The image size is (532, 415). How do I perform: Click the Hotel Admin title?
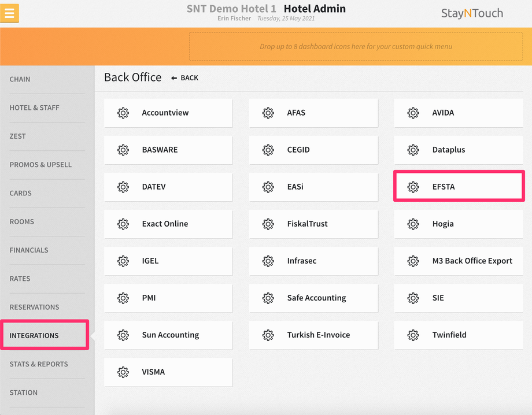pos(315,9)
